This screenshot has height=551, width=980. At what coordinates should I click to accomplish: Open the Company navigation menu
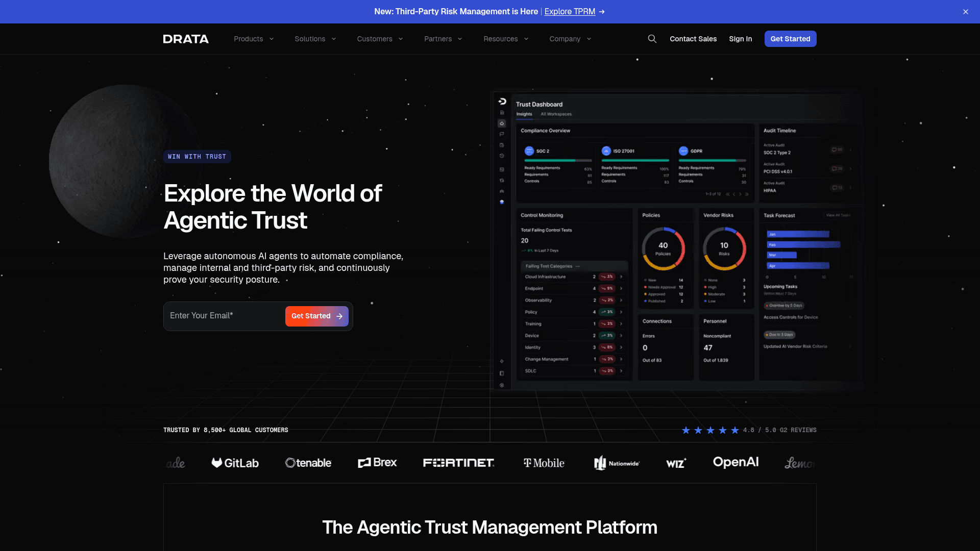tap(570, 39)
